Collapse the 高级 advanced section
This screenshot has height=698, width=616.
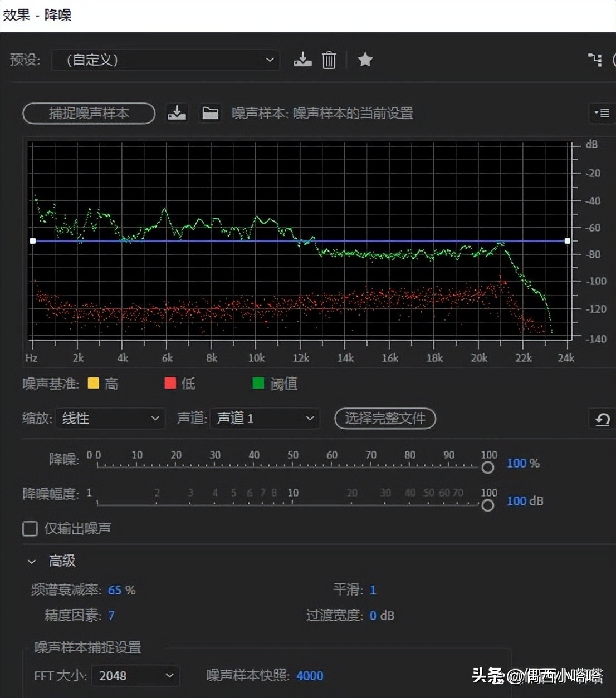(x=31, y=561)
